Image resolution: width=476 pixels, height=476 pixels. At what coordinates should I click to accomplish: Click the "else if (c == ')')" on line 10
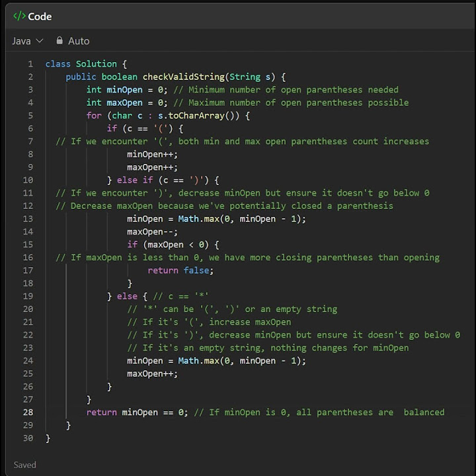point(163,180)
